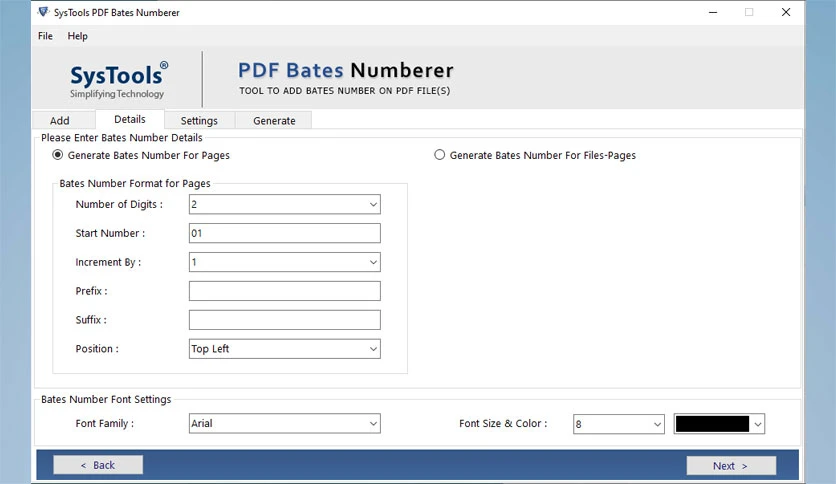
Task: Expand the Increment By dropdown
Action: point(285,262)
